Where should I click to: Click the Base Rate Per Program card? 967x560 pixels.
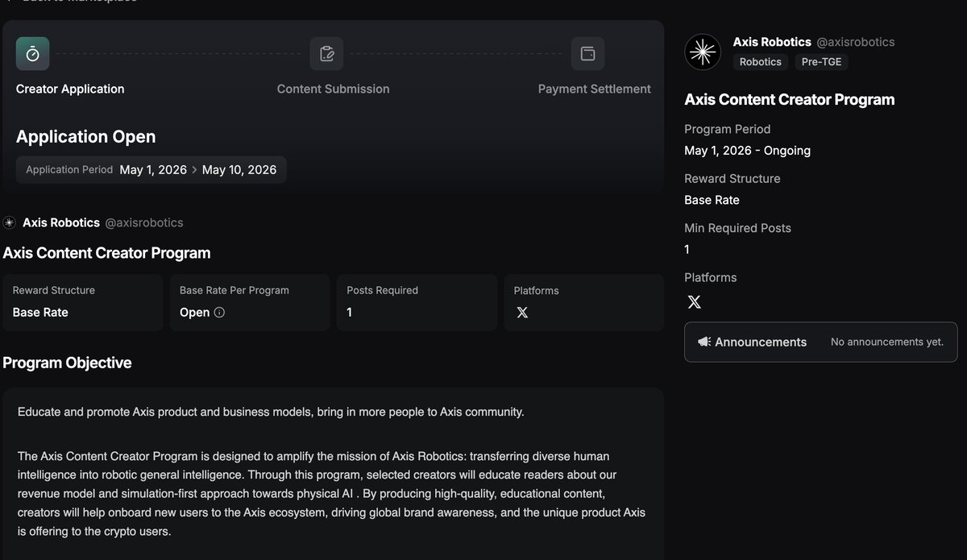tap(250, 302)
